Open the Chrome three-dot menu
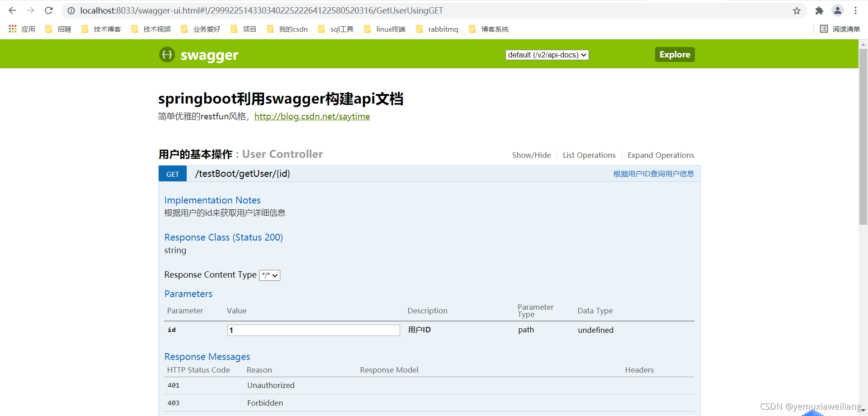 tap(855, 10)
